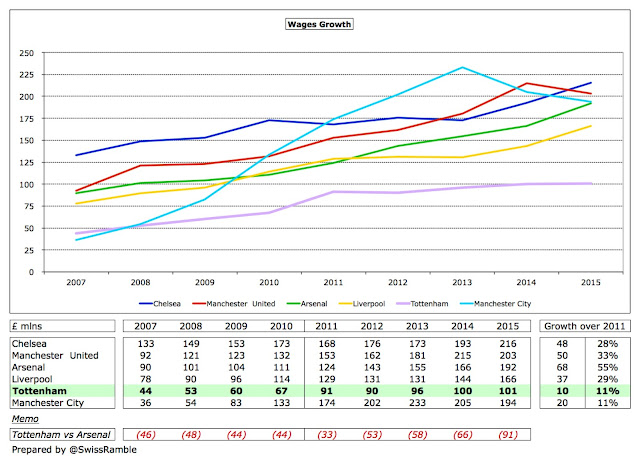Select the Arsenal legend entry
The height and width of the screenshot is (458, 640).
(x=307, y=304)
